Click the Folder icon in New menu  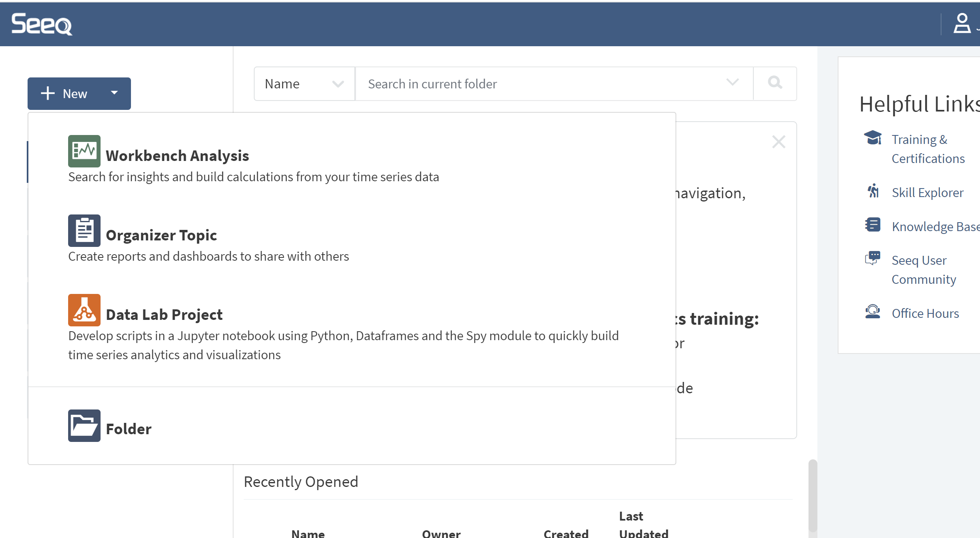[x=84, y=426]
